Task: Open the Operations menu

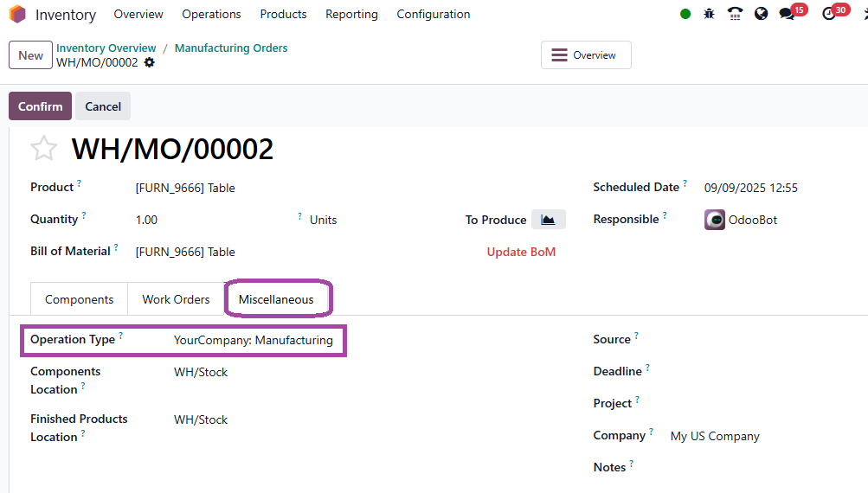Action: [211, 15]
